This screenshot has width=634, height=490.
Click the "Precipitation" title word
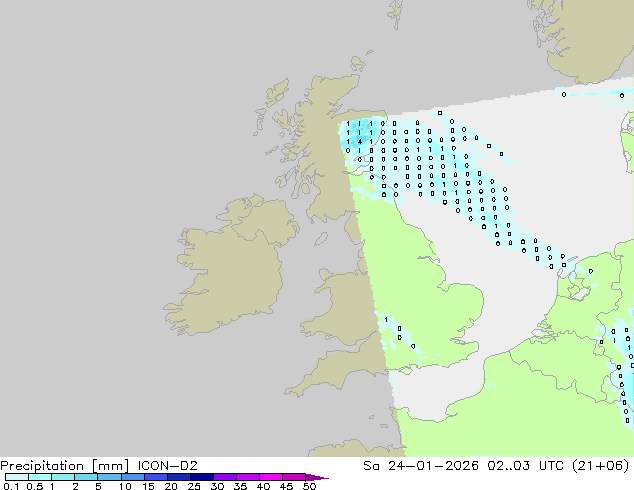click(x=42, y=466)
